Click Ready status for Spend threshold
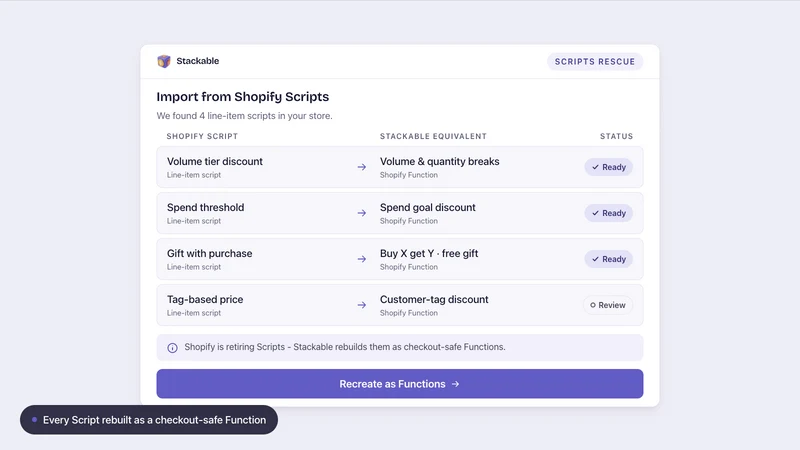Screen dimensions: 800x450 coord(609,213)
